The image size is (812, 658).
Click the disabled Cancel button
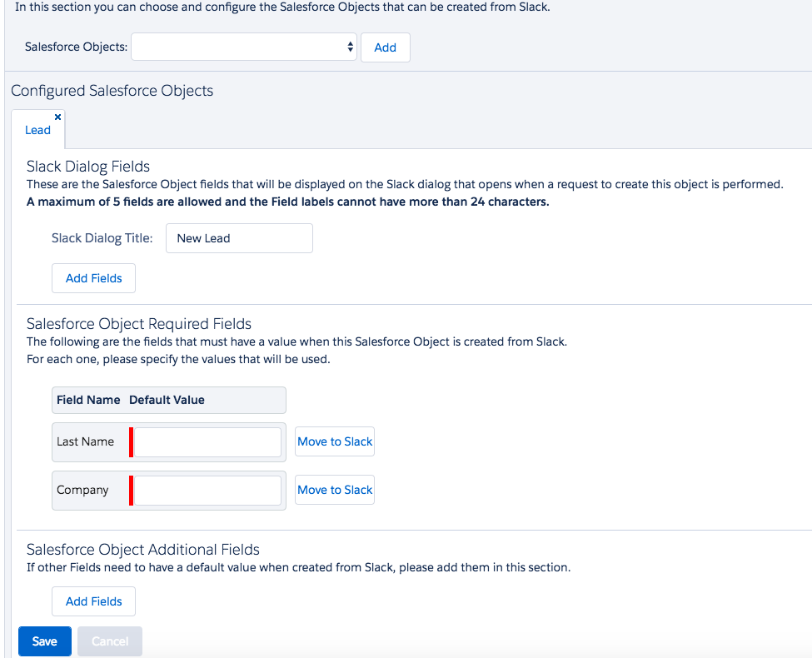[x=109, y=641]
